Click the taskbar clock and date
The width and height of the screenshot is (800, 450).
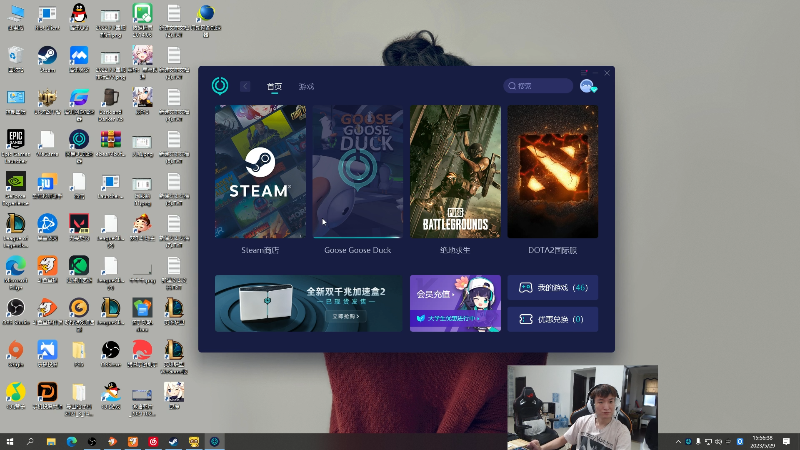point(762,442)
